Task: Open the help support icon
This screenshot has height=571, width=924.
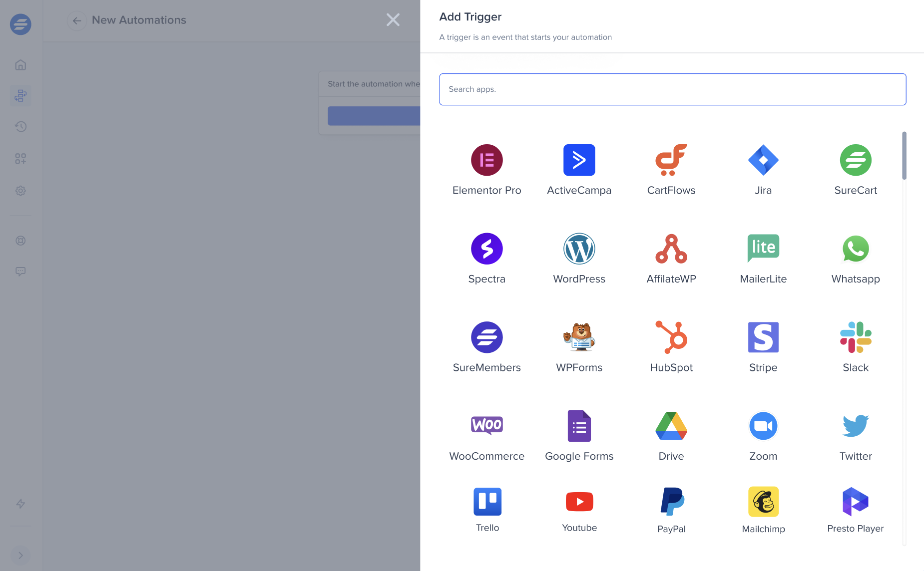Action: (x=20, y=240)
